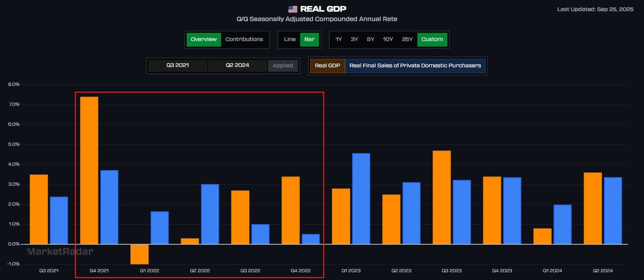Toggle Real Final Sales of Private Domestic Purchasers series
Screen dimensions: 644x280
click(415, 66)
